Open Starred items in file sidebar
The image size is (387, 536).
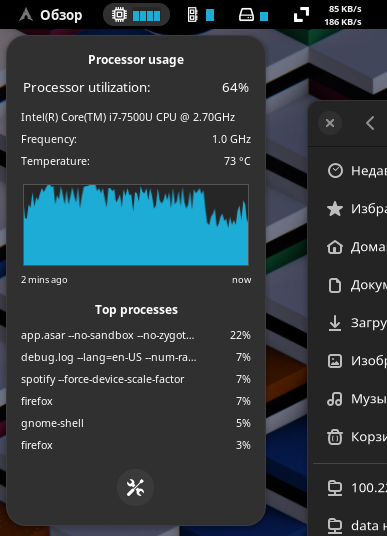pos(356,209)
